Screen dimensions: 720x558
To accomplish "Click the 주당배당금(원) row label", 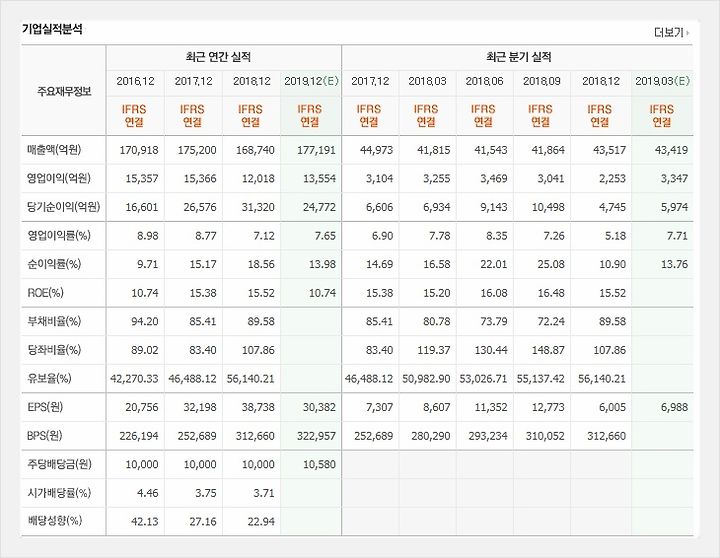I will 59,464.
